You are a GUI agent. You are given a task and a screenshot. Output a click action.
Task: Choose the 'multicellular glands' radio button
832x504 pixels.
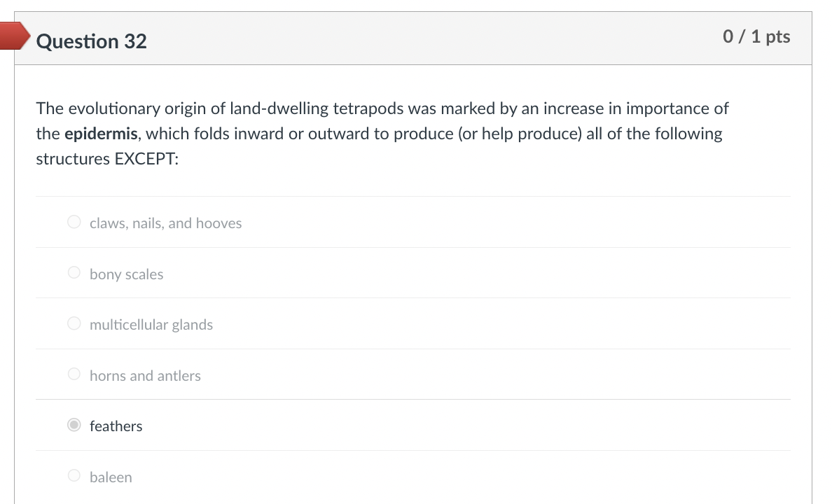(74, 324)
